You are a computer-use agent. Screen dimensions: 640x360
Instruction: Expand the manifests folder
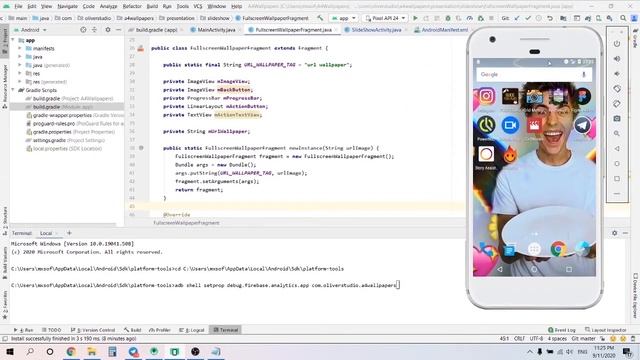point(20,48)
